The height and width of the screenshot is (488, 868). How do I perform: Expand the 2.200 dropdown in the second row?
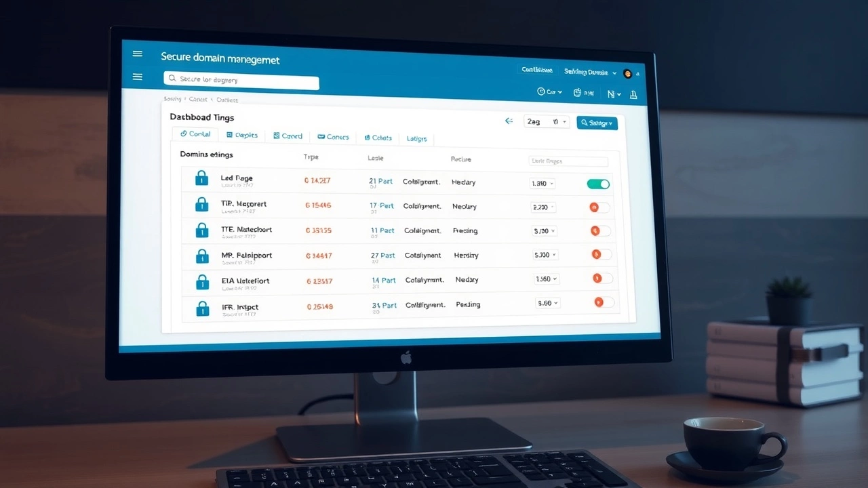click(x=544, y=207)
